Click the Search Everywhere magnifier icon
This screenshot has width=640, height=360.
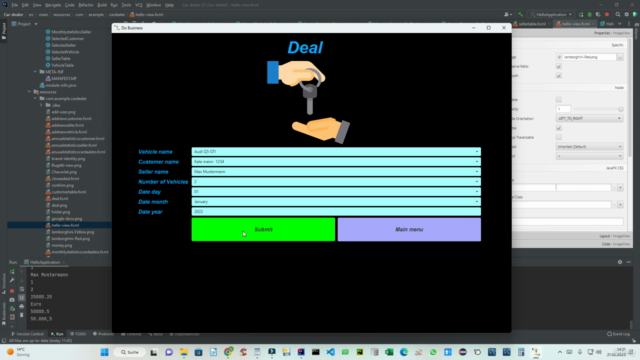618,14
